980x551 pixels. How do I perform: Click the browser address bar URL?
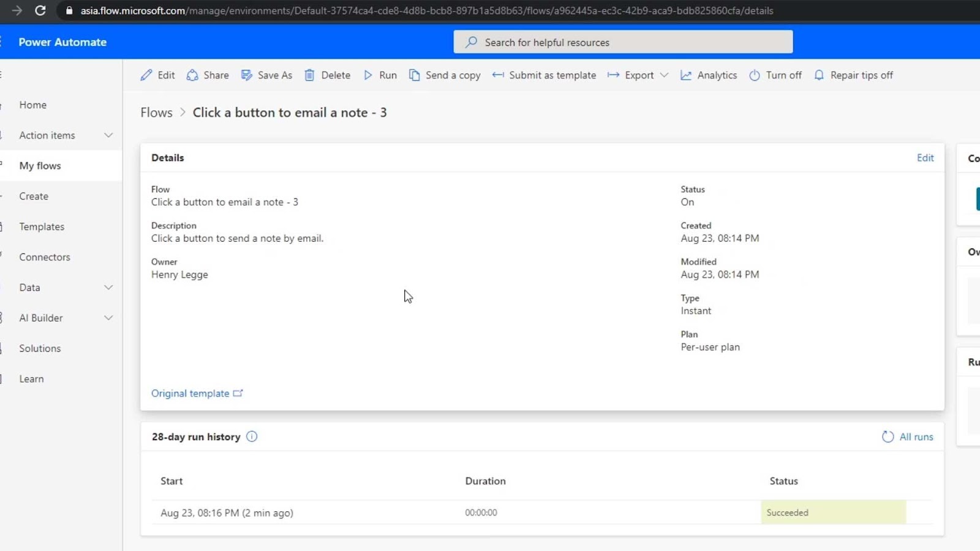(x=427, y=10)
